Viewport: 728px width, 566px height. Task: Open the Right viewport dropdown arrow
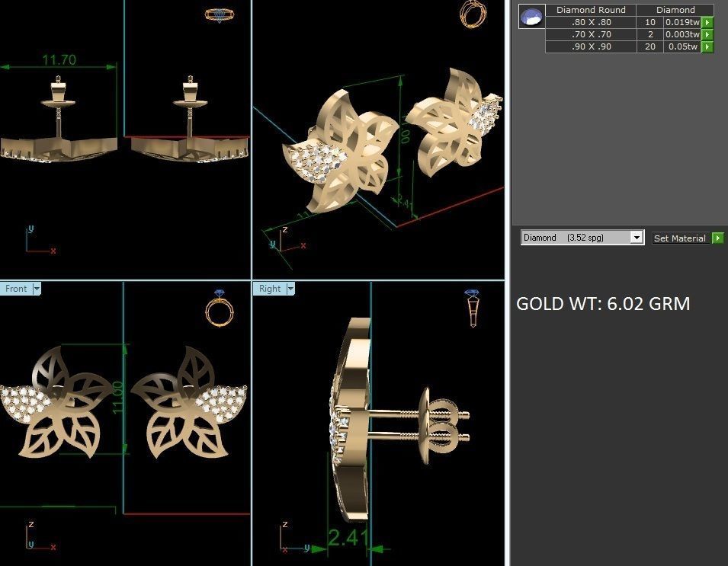(x=290, y=289)
